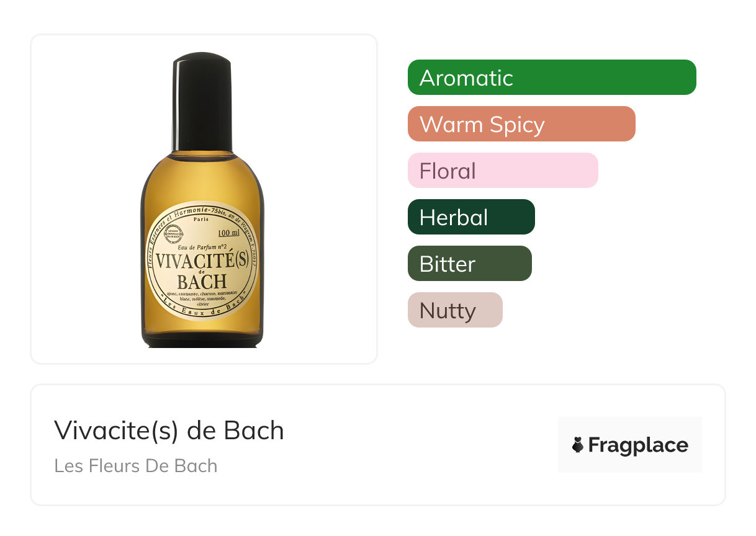Click the round gold bottle label
756x536 pixels.
click(202, 261)
